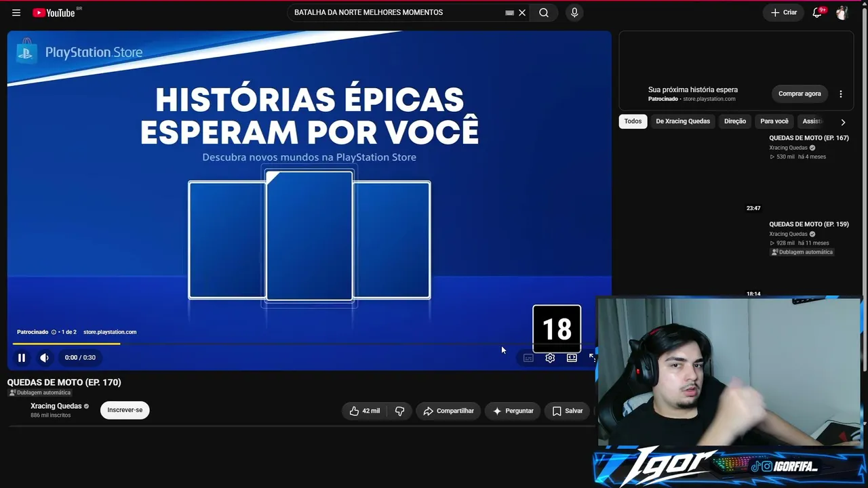Image resolution: width=868 pixels, height=488 pixels.
Task: Open the player settings gear
Action: tap(550, 358)
